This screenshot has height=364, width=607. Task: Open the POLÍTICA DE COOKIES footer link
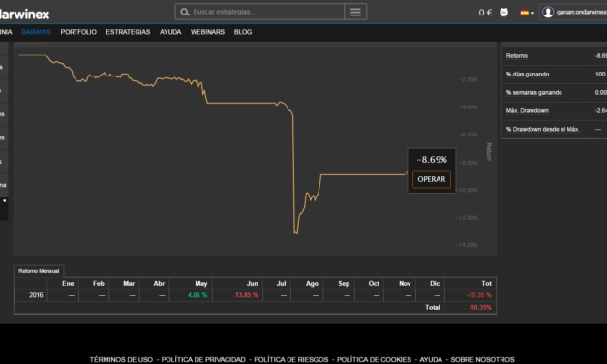pyautogui.click(x=374, y=360)
